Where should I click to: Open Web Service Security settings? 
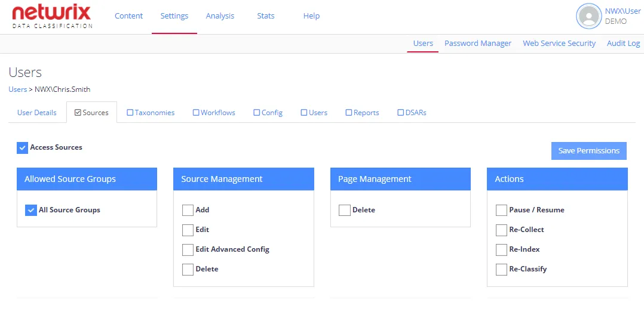click(559, 43)
